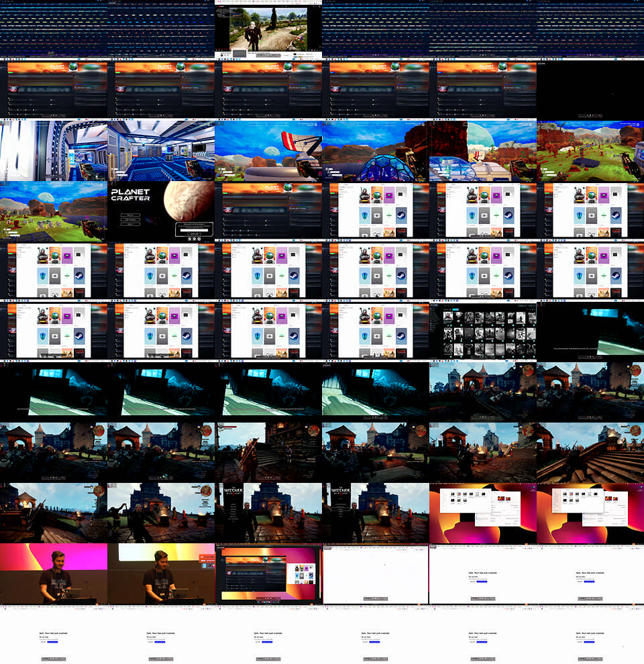Select the bright white sci-fi corridor frame

click(54, 151)
